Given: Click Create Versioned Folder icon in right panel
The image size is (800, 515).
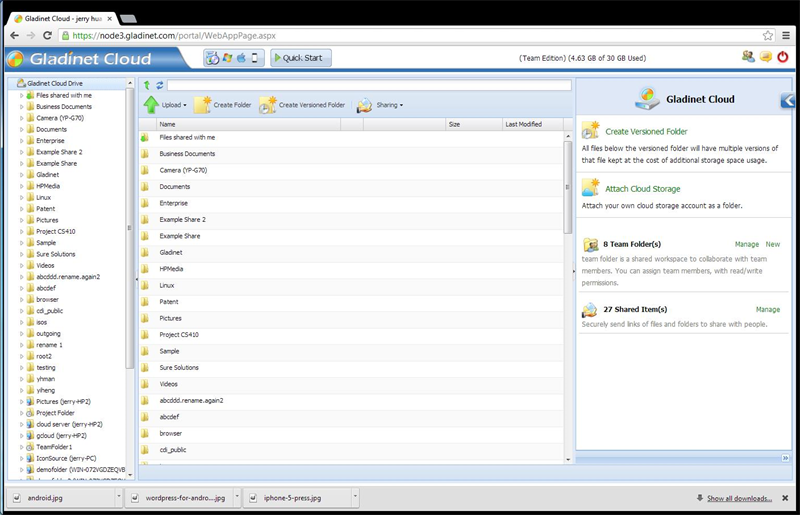Looking at the screenshot, I should click(590, 131).
